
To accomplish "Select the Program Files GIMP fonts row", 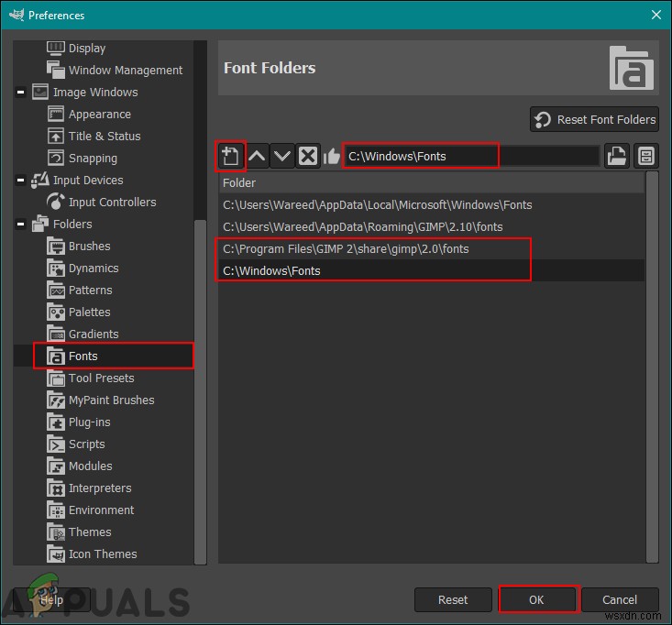I will click(x=431, y=249).
